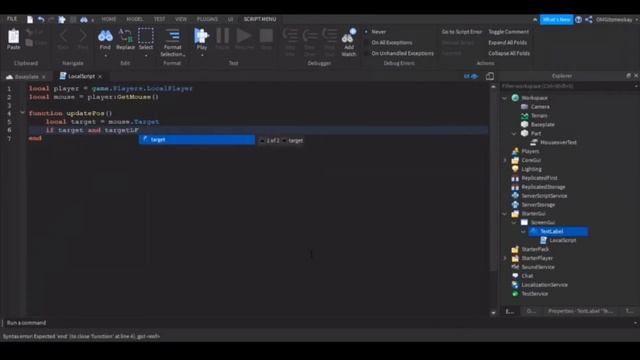Switch to the PLUGINS ribbon tab
The width and height of the screenshot is (640, 360).
pyautogui.click(x=207, y=19)
